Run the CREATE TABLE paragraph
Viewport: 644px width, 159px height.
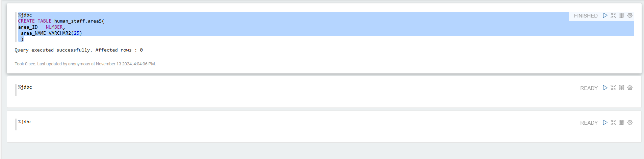pyautogui.click(x=605, y=15)
